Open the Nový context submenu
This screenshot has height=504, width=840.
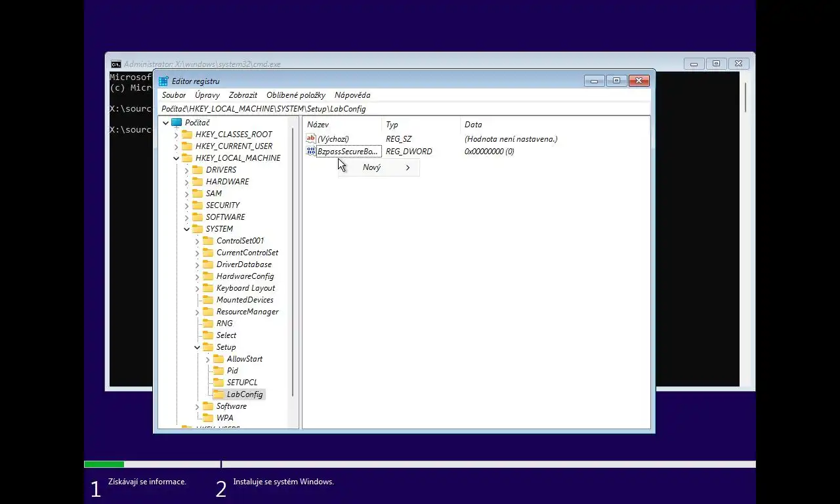coord(379,167)
